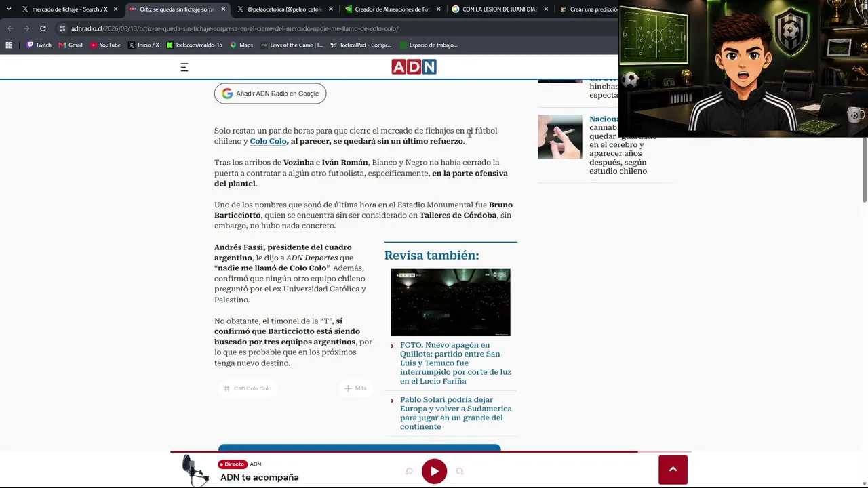Click the Añadir ADN Radio en Google button
868x488 pixels.
pyautogui.click(x=270, y=94)
